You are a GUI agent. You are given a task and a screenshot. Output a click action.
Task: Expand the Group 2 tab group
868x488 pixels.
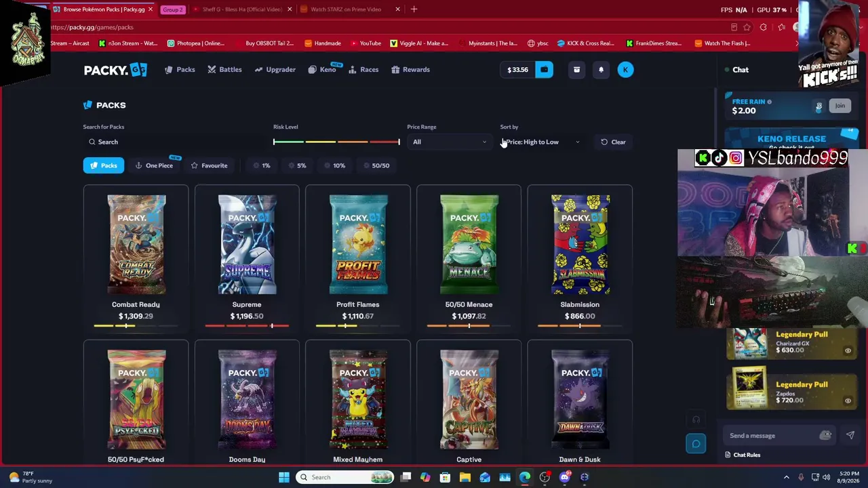coord(173,9)
